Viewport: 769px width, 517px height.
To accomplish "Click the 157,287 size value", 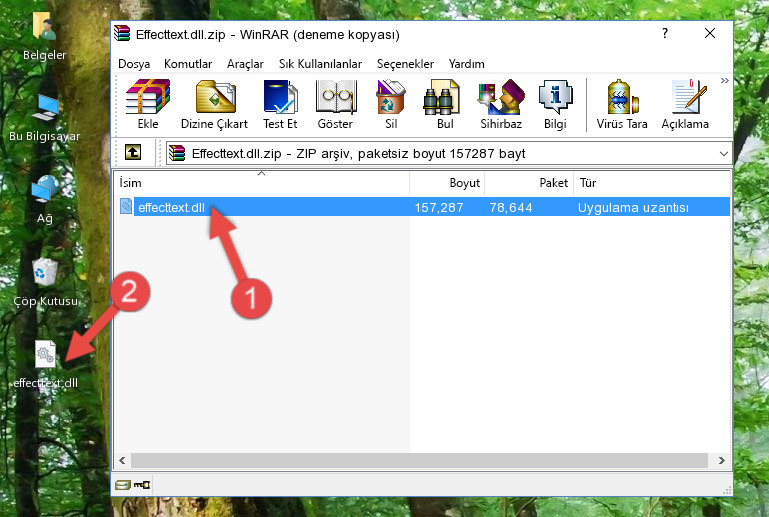I will [439, 207].
